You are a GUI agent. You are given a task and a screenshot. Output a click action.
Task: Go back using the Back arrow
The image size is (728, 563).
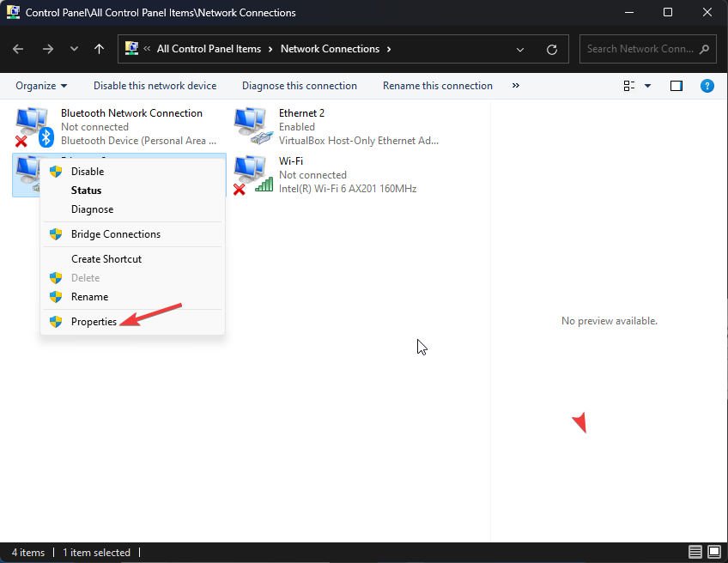coord(18,49)
